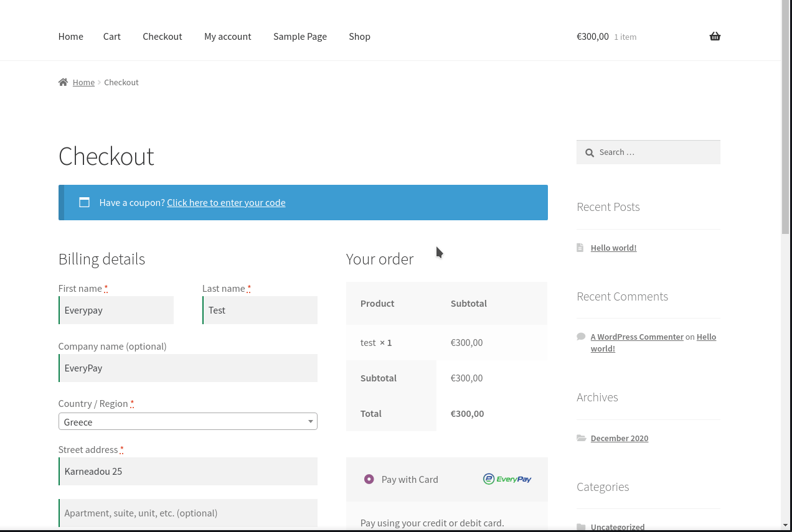Click the Pay with Card label
The image size is (792, 532).
(x=410, y=479)
